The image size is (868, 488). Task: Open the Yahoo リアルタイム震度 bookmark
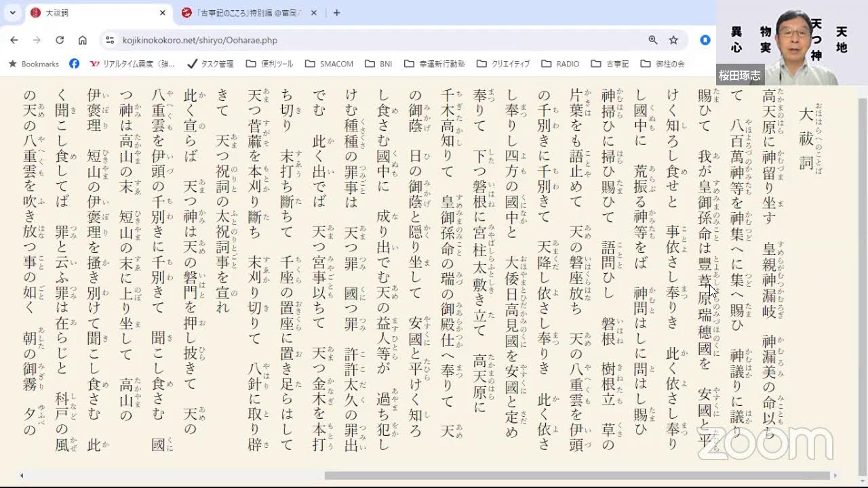point(132,64)
